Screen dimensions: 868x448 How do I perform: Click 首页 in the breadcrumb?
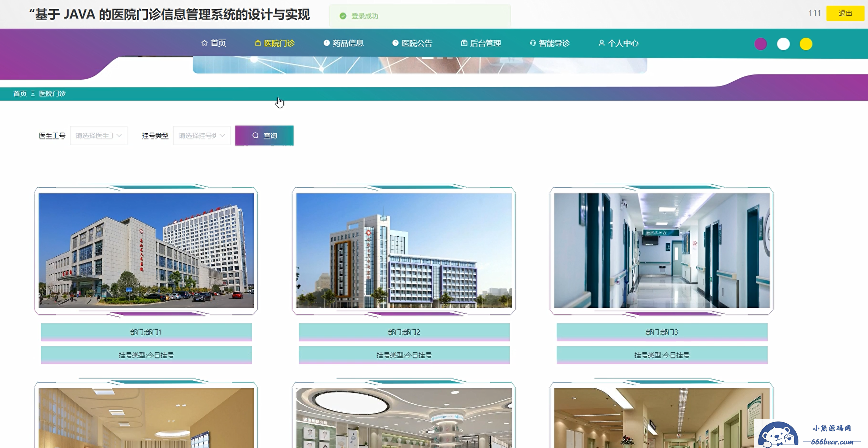point(20,94)
